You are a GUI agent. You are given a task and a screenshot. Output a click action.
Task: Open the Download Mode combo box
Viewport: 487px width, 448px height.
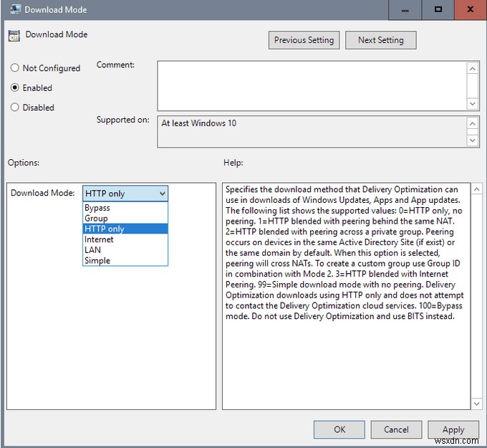pos(125,194)
